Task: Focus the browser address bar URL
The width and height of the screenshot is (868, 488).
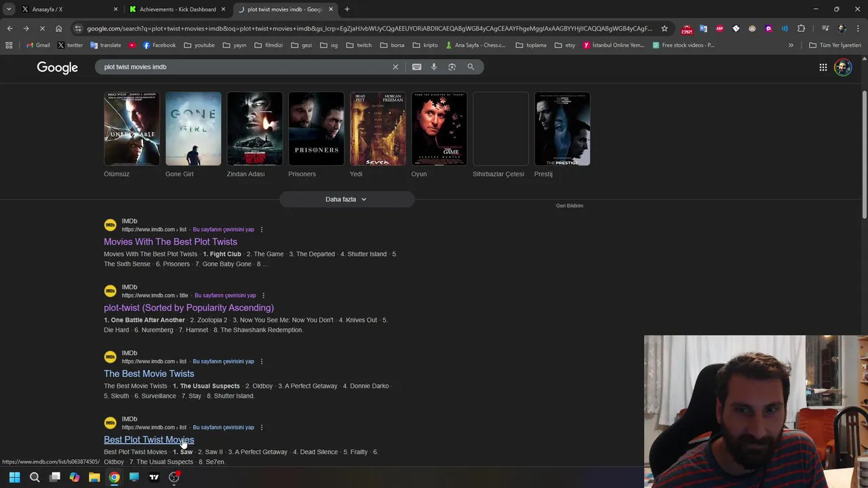Action: coord(370,28)
